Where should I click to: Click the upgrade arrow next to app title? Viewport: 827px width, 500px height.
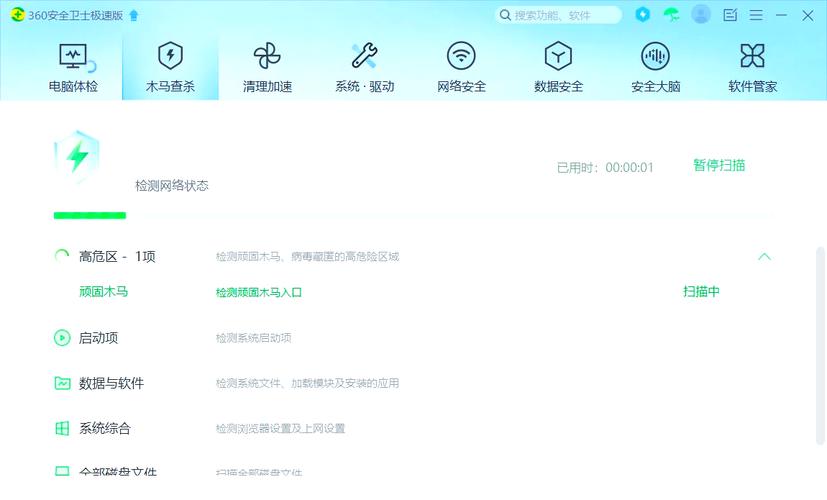(135, 15)
